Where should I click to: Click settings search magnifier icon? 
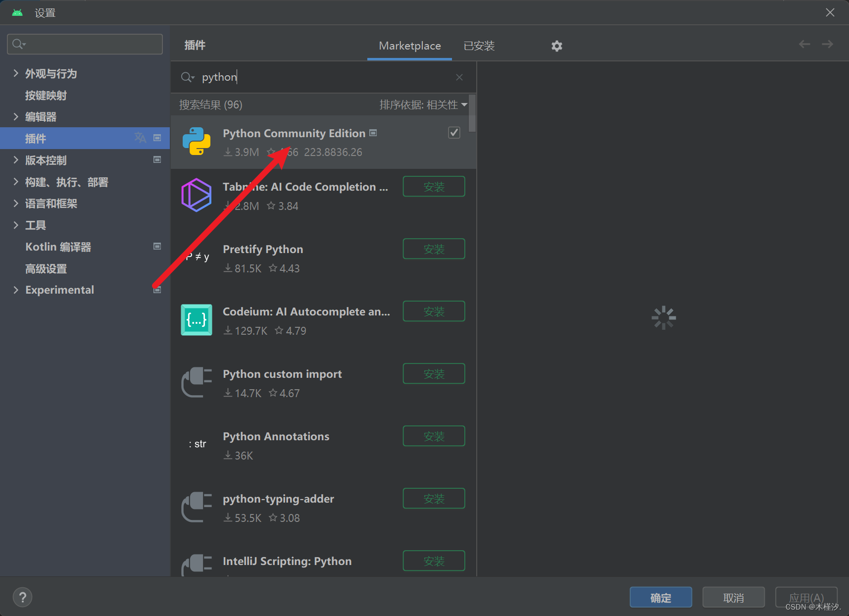(19, 44)
